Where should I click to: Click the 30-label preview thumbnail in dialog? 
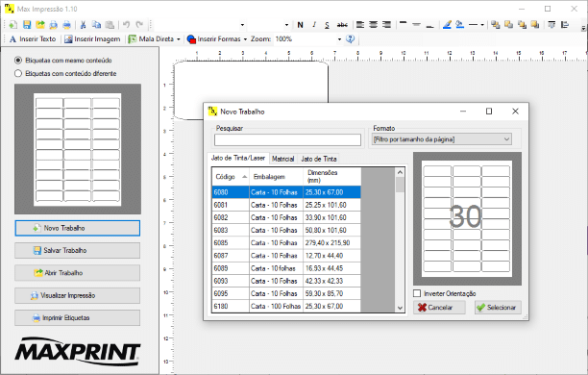467,218
